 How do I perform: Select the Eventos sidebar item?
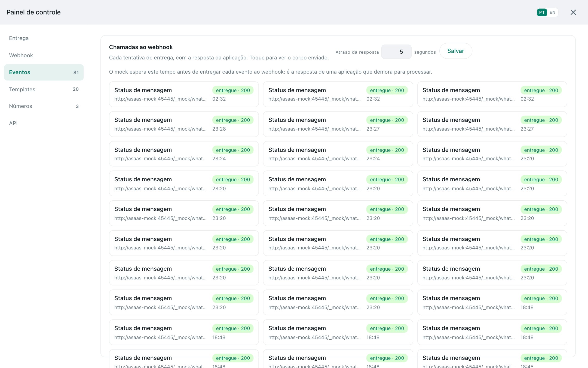pos(44,72)
